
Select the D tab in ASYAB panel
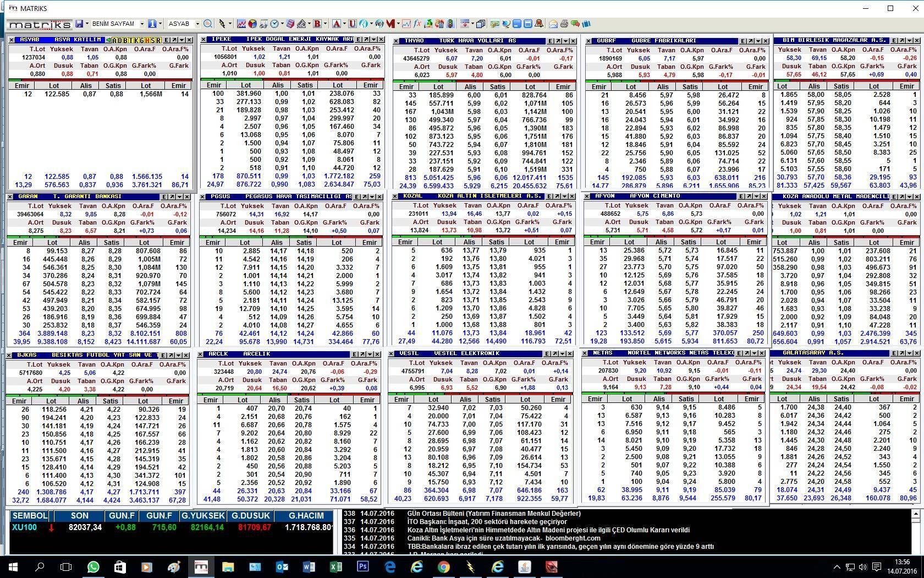[119, 40]
